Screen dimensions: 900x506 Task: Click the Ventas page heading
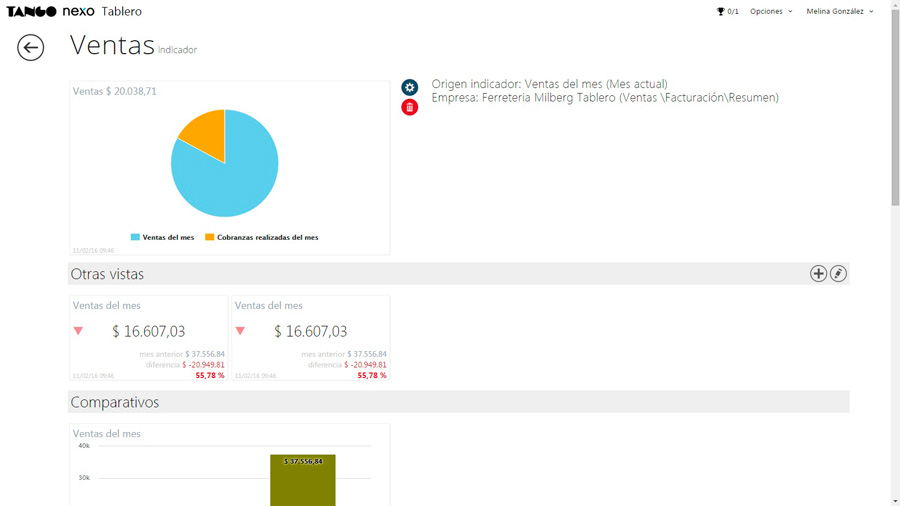(x=112, y=45)
